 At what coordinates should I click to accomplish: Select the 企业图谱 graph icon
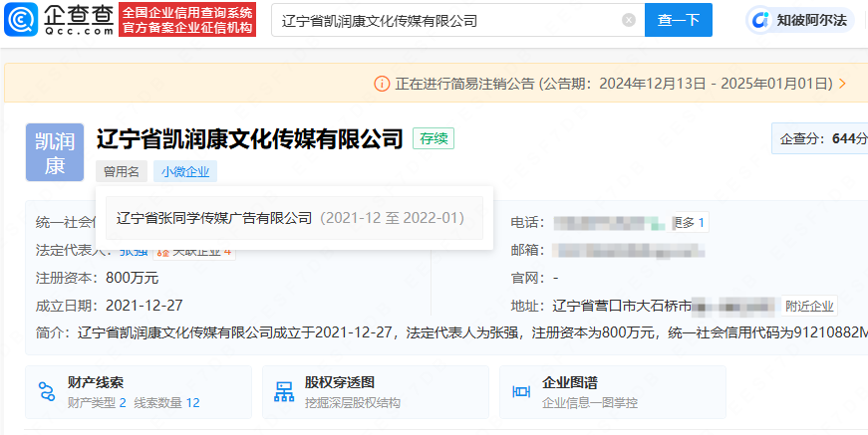(x=521, y=392)
